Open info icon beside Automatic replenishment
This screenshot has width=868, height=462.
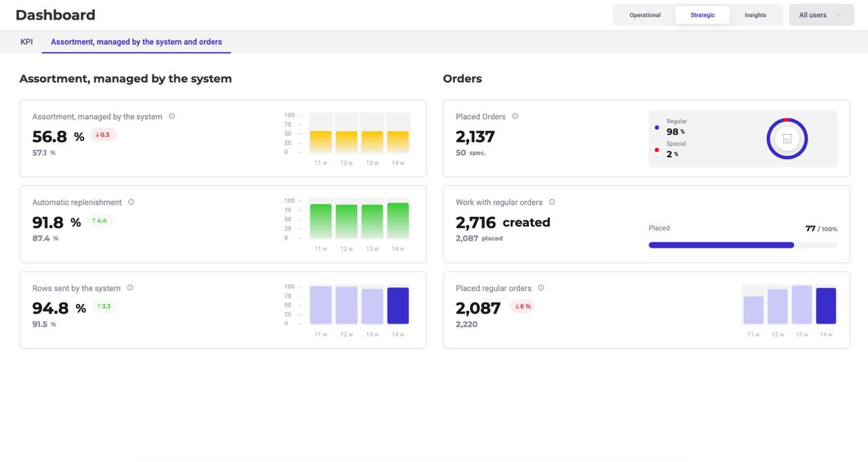[x=131, y=202]
